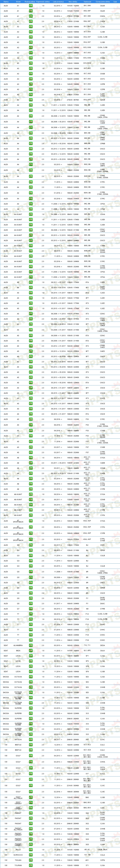Click the engine code CDHA cell
120x868 pixels.
pos(103,214)
